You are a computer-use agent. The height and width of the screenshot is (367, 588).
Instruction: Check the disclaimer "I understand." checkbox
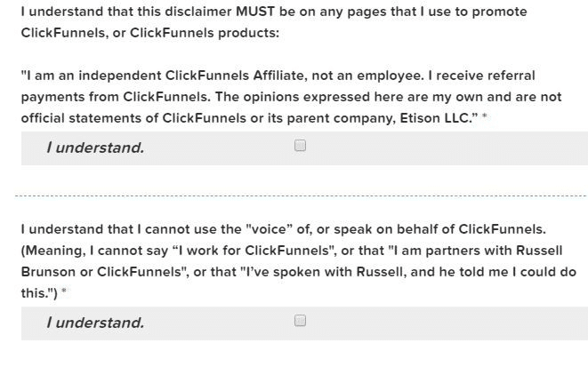tap(300, 146)
